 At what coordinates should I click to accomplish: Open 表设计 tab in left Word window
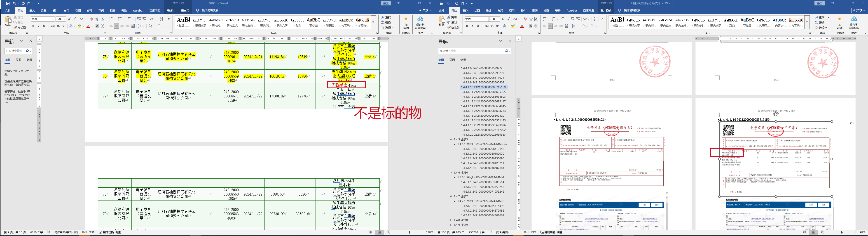pyautogui.click(x=171, y=10)
